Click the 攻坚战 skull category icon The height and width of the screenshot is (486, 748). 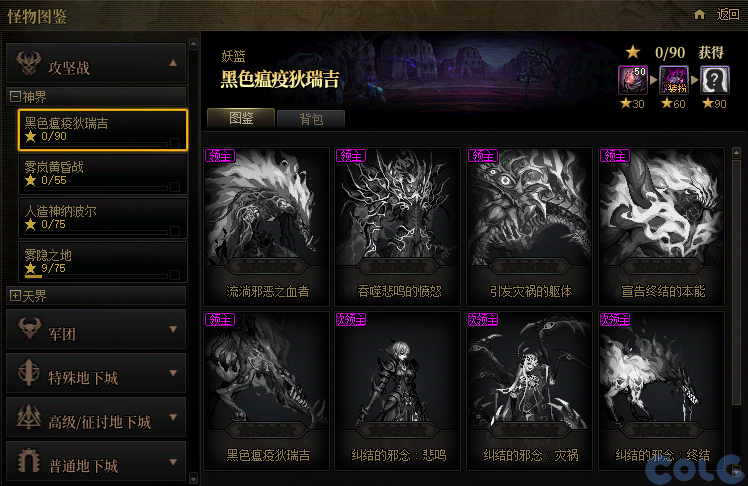29,64
